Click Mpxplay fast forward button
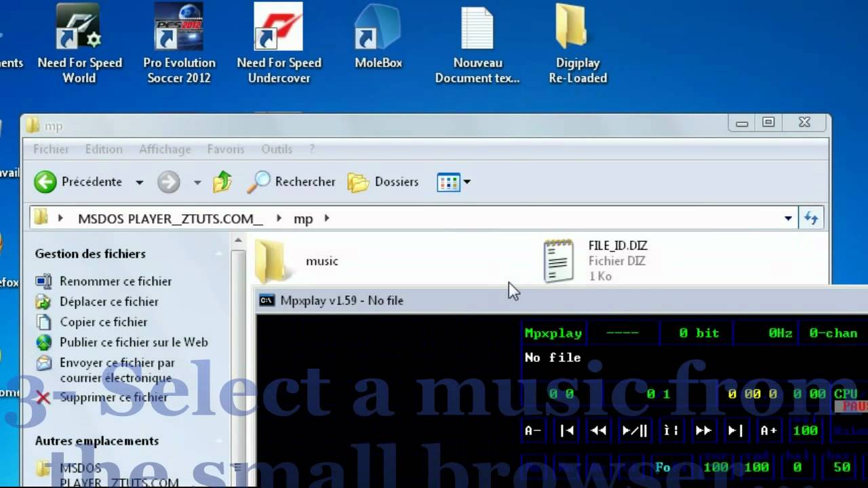Viewport: 868px width, 488px height. [703, 430]
